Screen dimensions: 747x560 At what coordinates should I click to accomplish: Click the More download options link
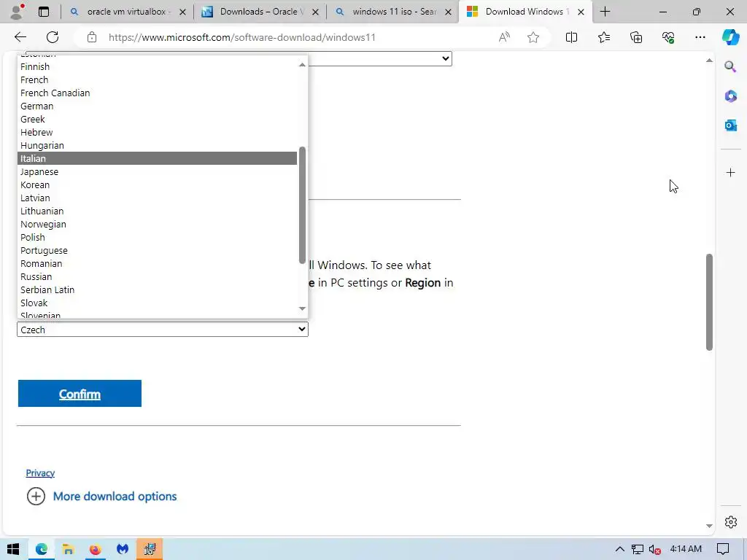point(115,496)
